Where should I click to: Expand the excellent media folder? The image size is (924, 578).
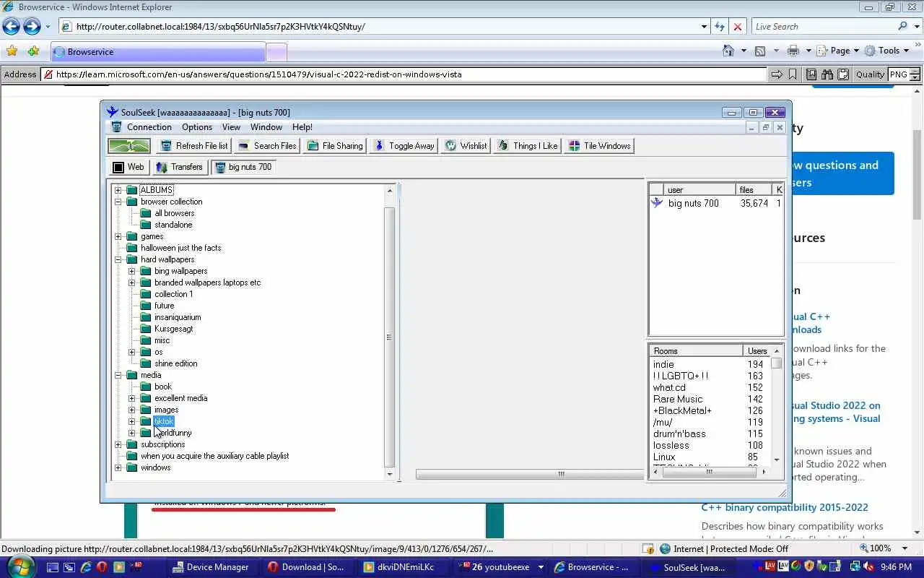pyautogui.click(x=132, y=398)
